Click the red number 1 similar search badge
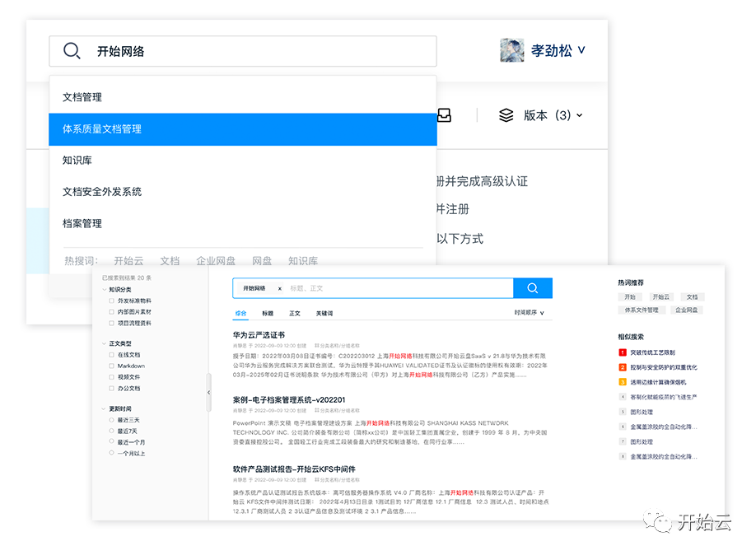Viewport: 756px width, 555px height. [623, 352]
